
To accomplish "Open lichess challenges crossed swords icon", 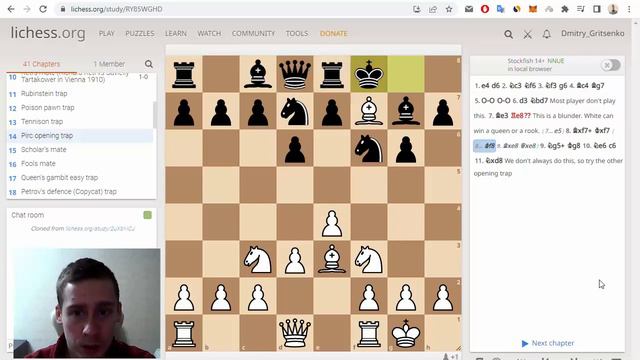I will point(527,34).
